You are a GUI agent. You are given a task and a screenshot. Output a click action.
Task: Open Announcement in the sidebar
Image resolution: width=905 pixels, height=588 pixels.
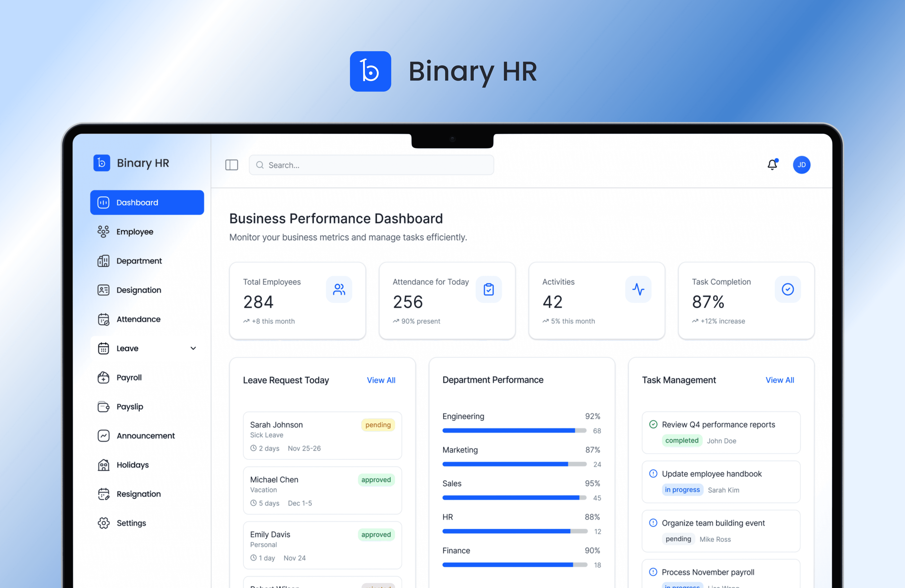(145, 436)
